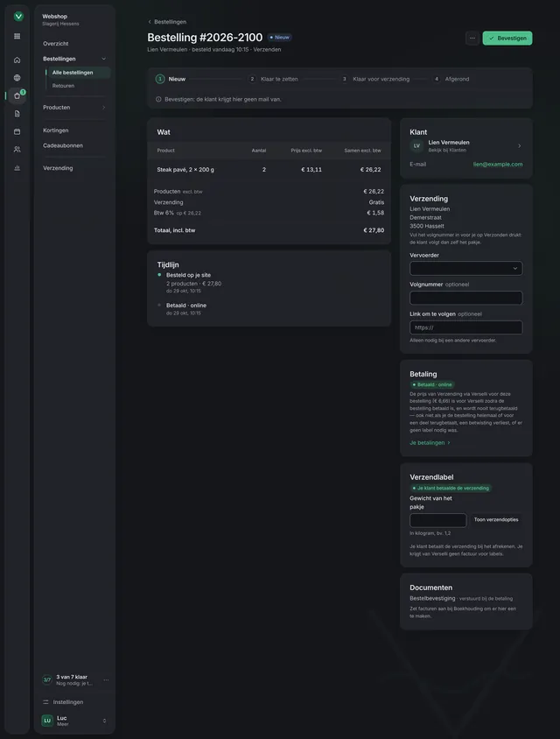Click Bestelbevestiging in Documenten
Viewport: 560px width, 739px height.
(x=432, y=599)
